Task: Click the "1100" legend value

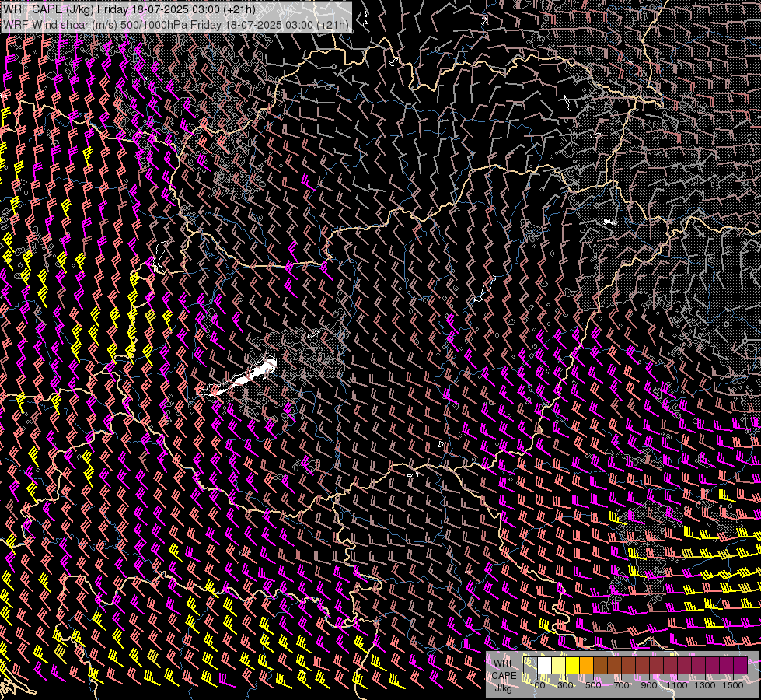Action: [x=676, y=685]
